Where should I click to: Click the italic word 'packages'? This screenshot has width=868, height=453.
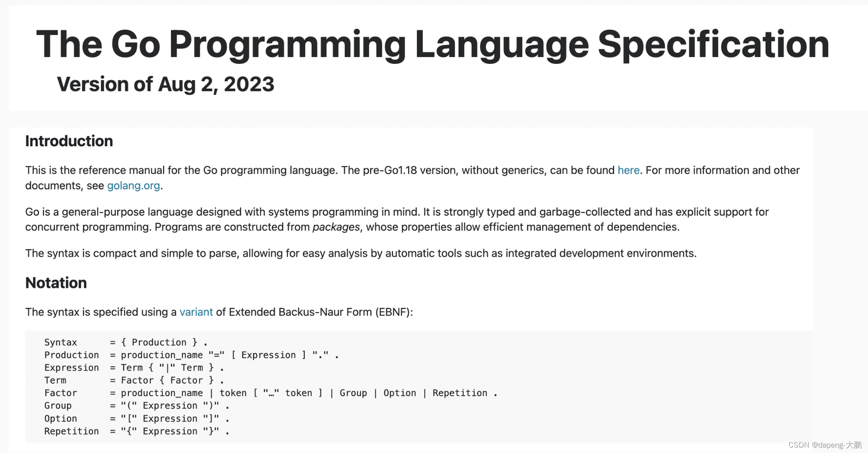click(x=336, y=227)
